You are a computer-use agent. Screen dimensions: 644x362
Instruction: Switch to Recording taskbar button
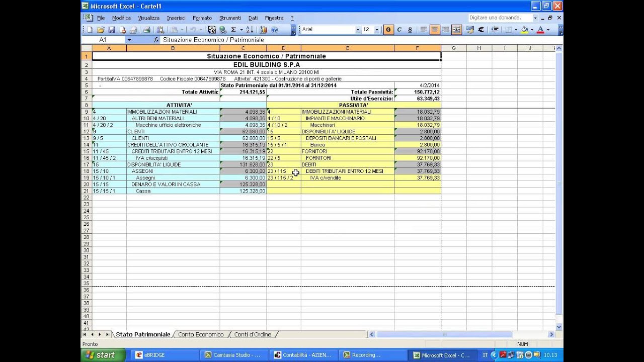coord(372,355)
